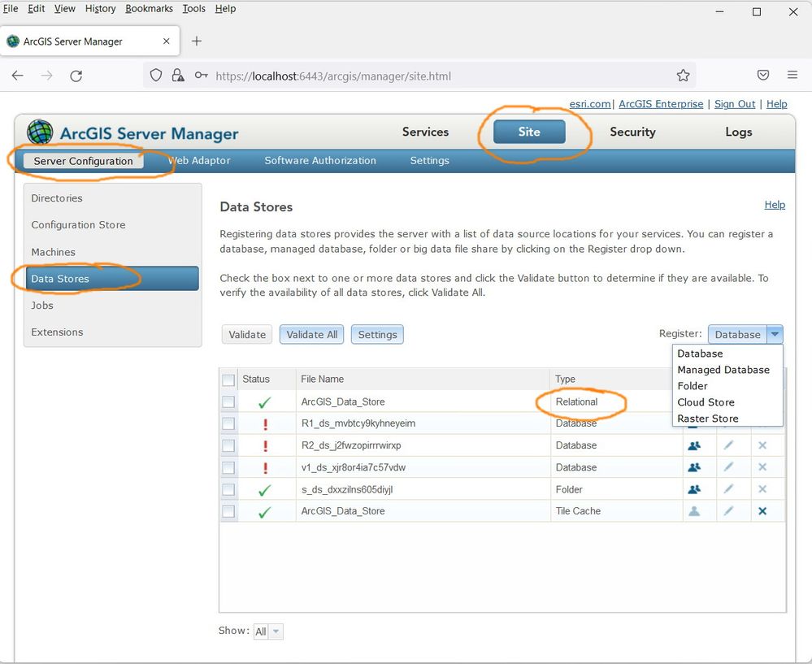The height and width of the screenshot is (664, 812).
Task: Click the tracking protection shield icon
Action: [x=156, y=76]
